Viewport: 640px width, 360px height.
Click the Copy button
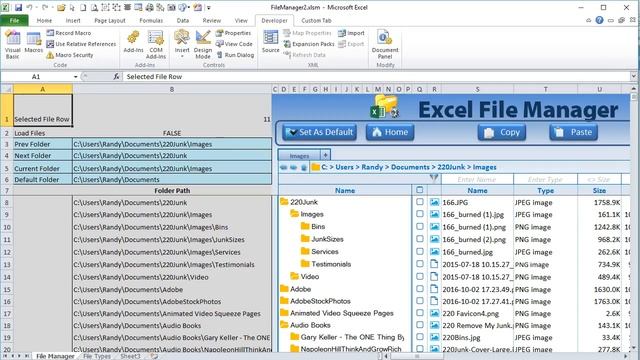(x=502, y=132)
